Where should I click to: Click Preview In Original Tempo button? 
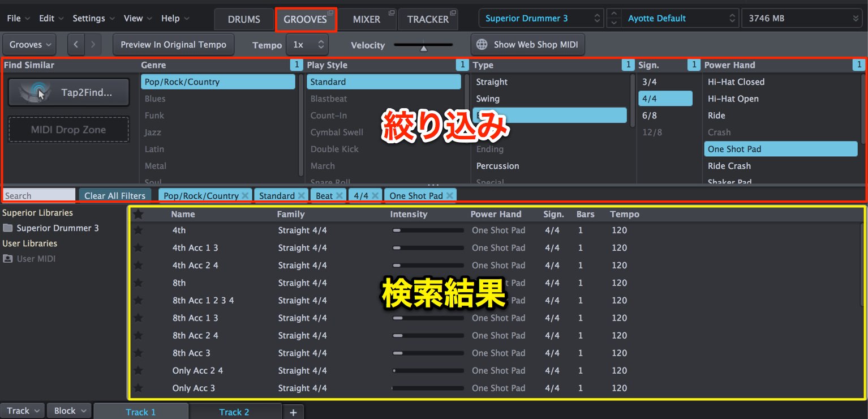click(173, 44)
